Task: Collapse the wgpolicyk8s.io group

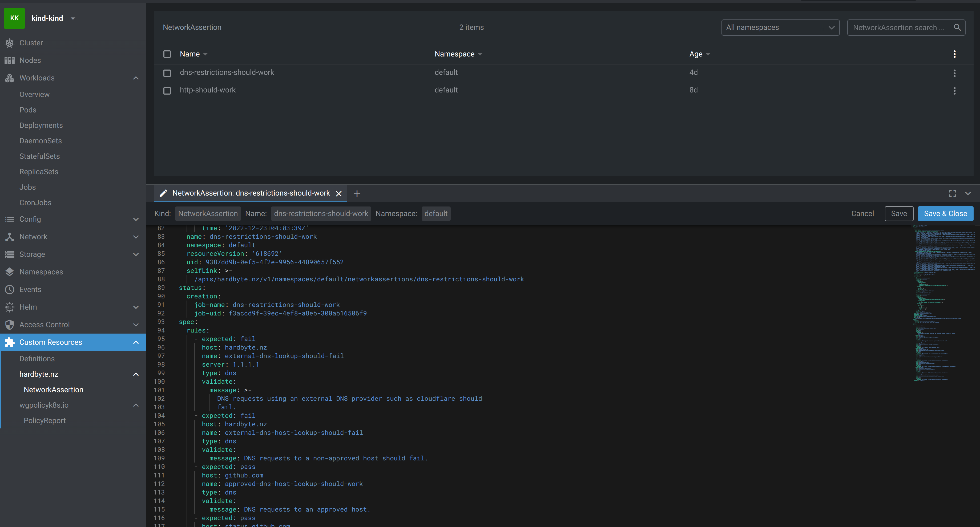Action: click(x=135, y=405)
